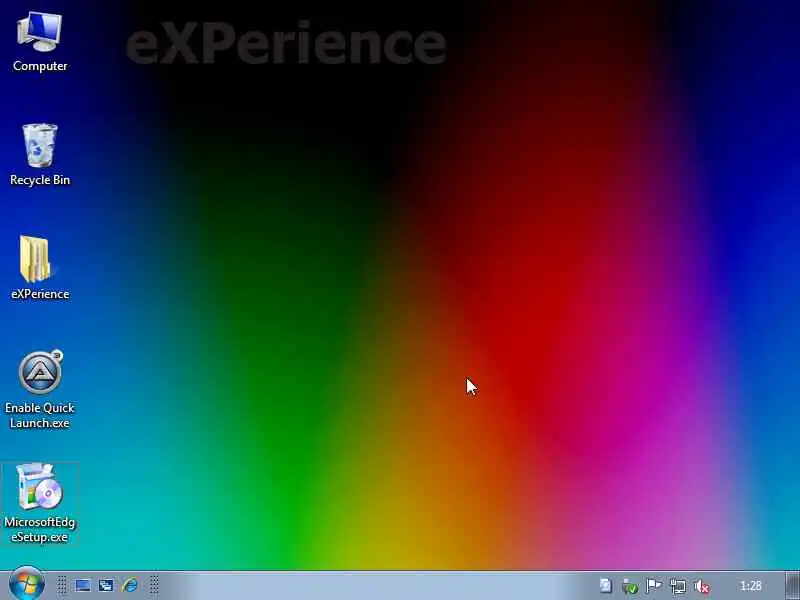800x600 pixels.
Task: Click the 'Recycle Bin' label text
Action: pyautogui.click(x=40, y=180)
